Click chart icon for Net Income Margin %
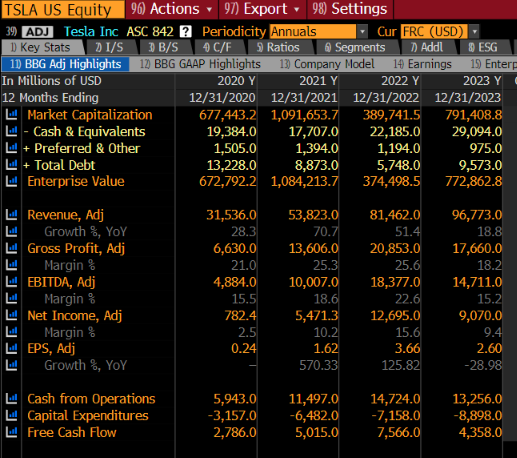Viewport: 517px width, 458px height. (11, 332)
